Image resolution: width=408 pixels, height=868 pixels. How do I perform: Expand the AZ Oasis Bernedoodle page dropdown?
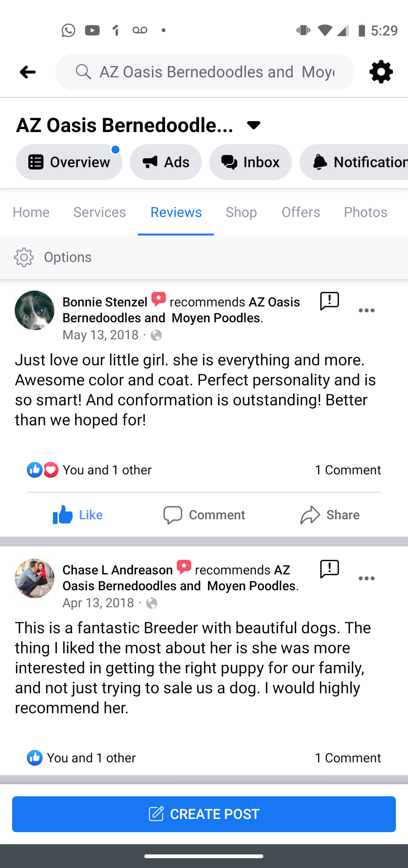[x=253, y=125]
